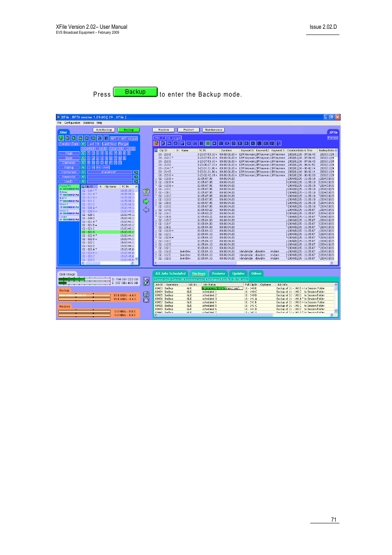Click the green Backup button above the XFile window
Image resolution: width=392 pixels, height=555 pixels.
click(x=135, y=92)
